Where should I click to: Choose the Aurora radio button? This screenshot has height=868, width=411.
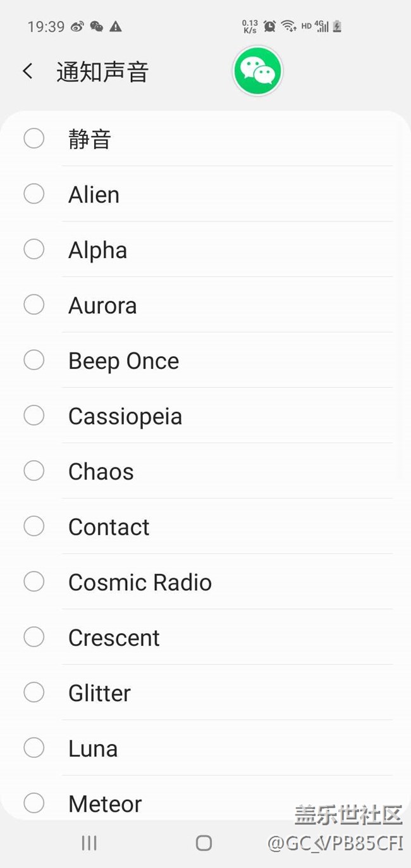click(x=34, y=305)
